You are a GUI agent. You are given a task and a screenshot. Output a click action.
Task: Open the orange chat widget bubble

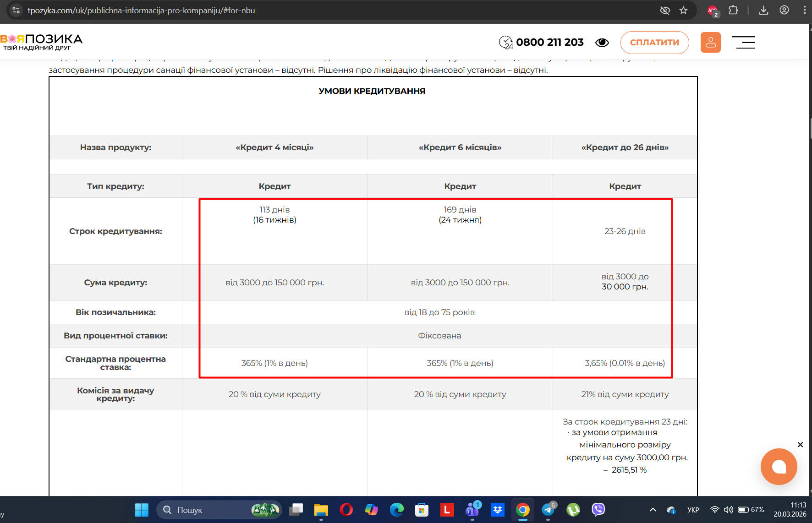(x=779, y=466)
